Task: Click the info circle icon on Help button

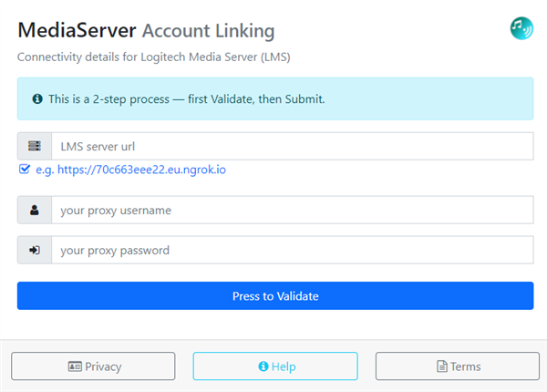Action: pos(263,366)
